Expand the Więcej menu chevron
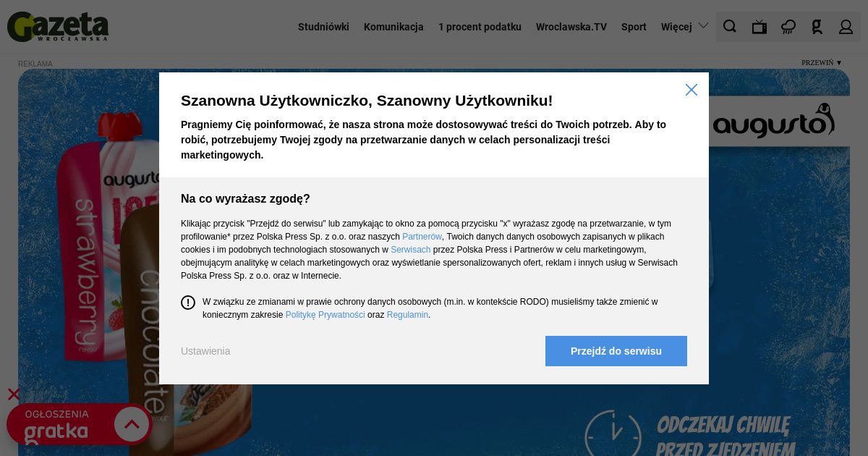Viewport: 868px width, 456px height. [703, 26]
